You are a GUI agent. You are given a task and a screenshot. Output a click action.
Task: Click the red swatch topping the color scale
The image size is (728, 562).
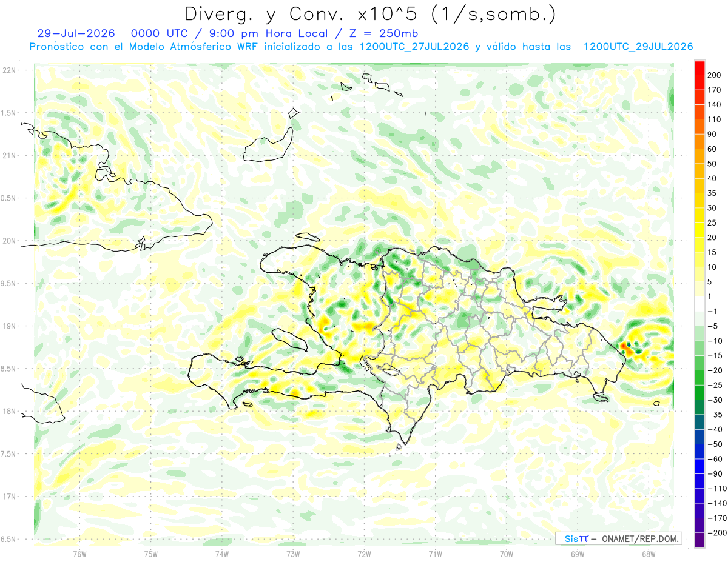(x=700, y=67)
